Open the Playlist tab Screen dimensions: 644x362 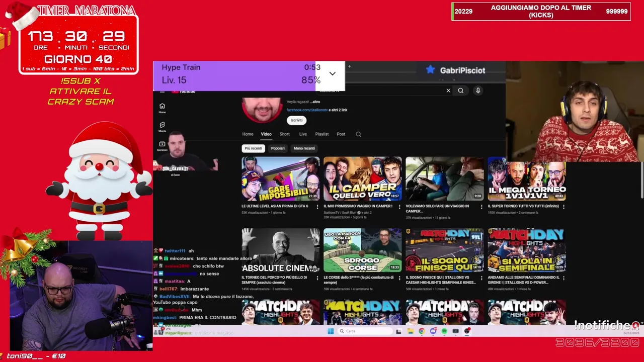point(322,134)
